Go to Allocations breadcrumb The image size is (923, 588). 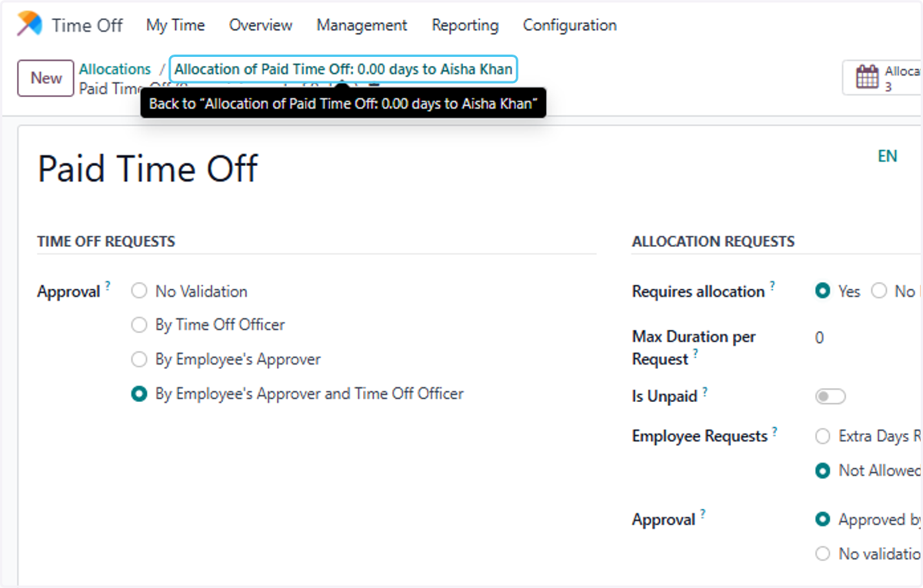point(115,69)
